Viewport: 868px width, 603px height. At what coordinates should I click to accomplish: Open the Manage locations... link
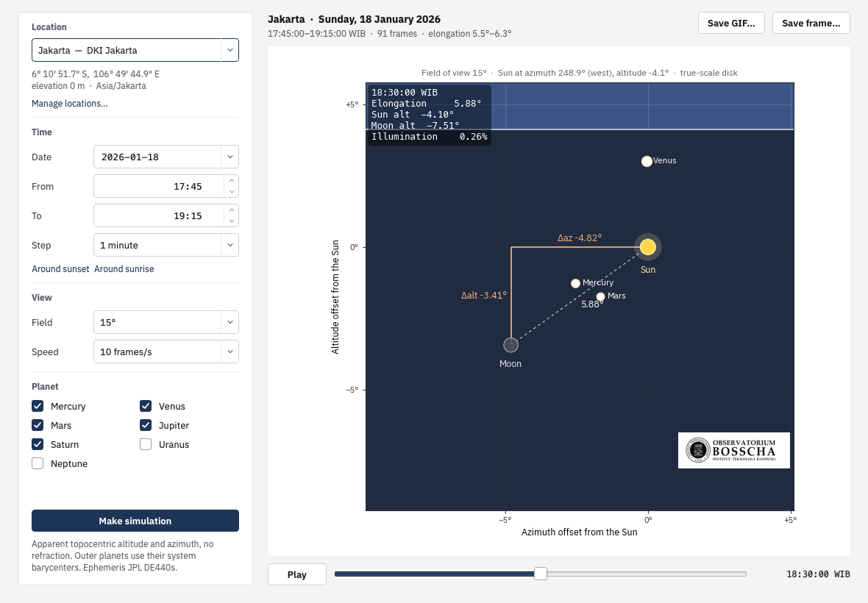coord(70,104)
